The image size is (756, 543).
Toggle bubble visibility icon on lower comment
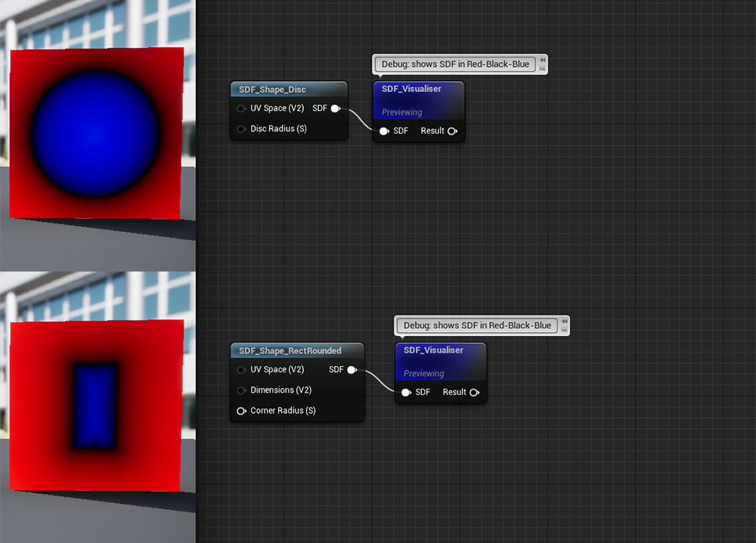pos(565,330)
